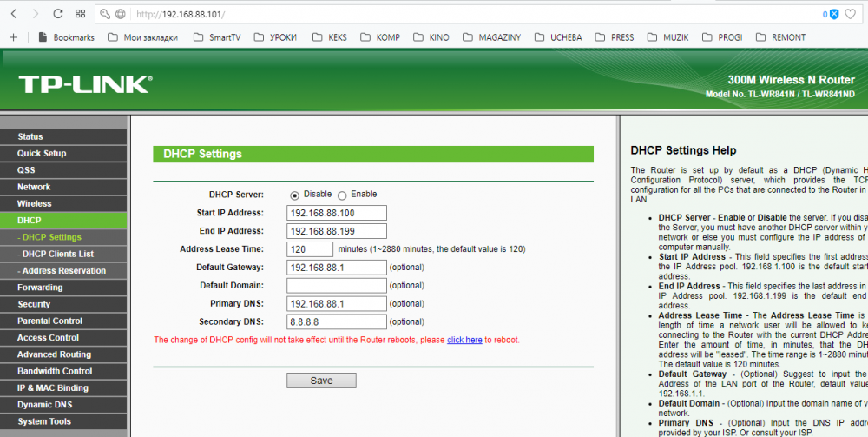This screenshot has width=868, height=437.
Task: Open the PROGI bookmark folder
Action: point(722,37)
